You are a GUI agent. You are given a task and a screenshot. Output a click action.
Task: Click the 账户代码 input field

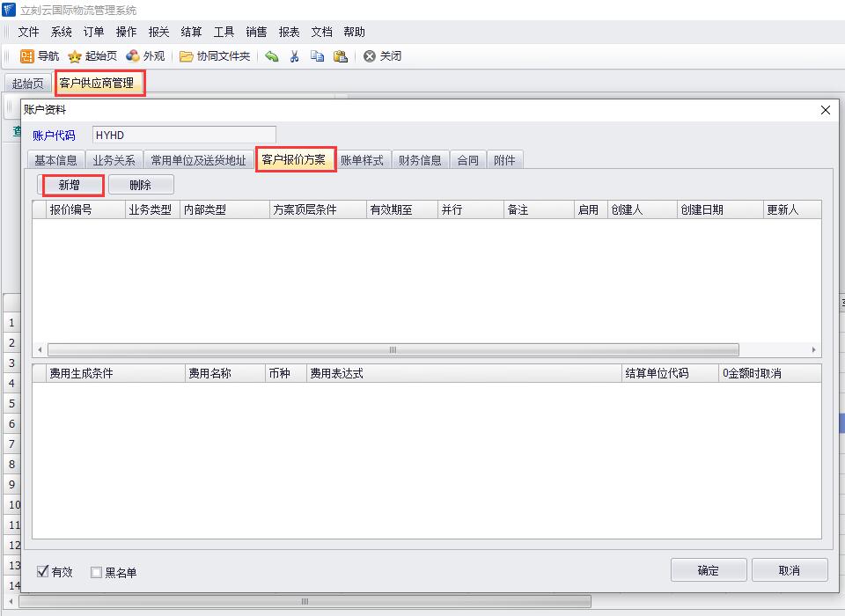183,136
